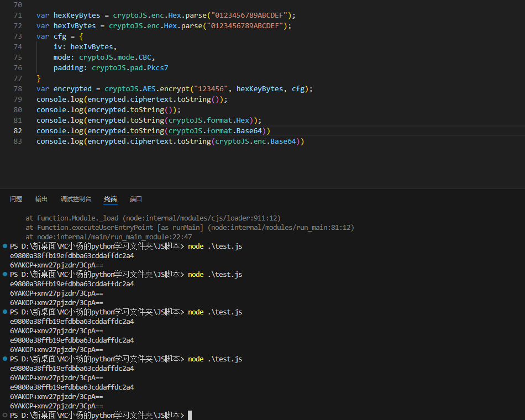
Task: Click the topmost blue command decoration dot
Action: point(5,246)
